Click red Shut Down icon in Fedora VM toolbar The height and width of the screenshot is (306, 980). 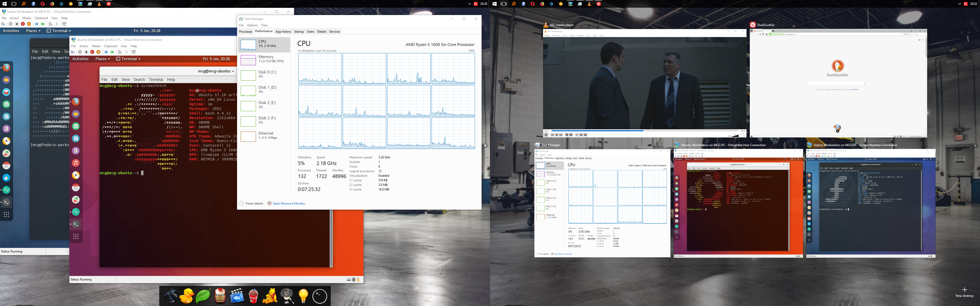23,24
